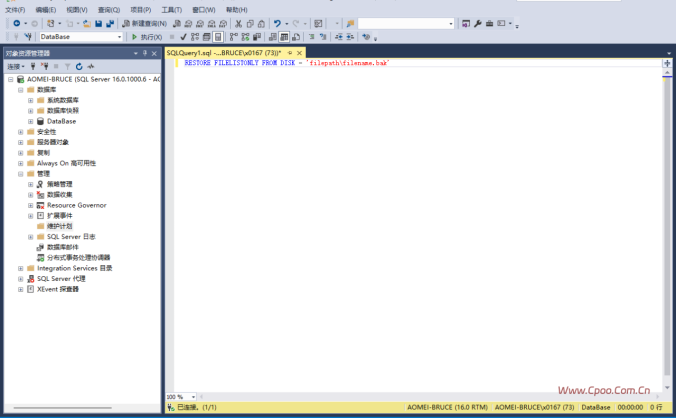This screenshot has width=676, height=418.
Task: Click the Display Estimated Execution Plan icon
Action: coord(195,37)
